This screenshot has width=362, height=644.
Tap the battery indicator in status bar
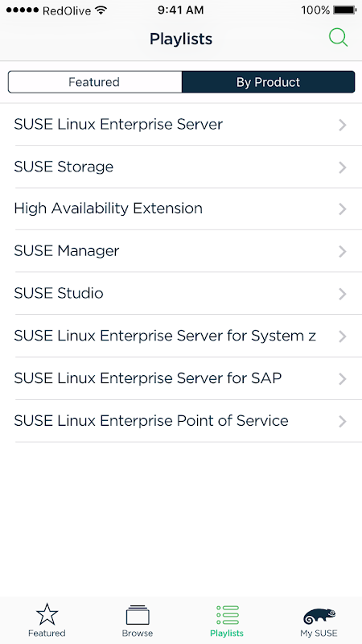tap(345, 10)
